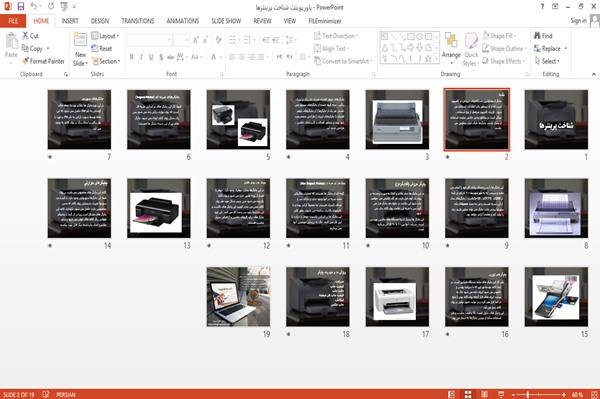Paste clipboard contents
Screen dimensions: 600x399
11,46
